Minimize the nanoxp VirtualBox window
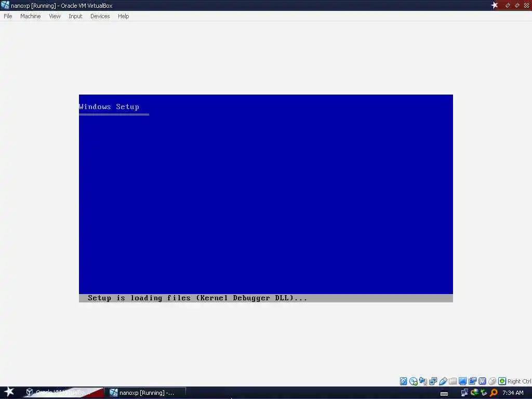This screenshot has height=399, width=532. click(x=508, y=5)
